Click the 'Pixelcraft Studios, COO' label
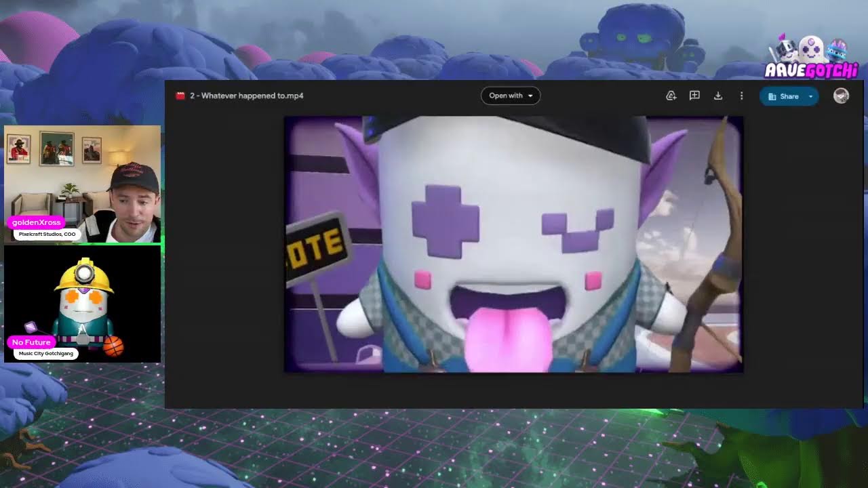868x488 pixels. tap(47, 235)
